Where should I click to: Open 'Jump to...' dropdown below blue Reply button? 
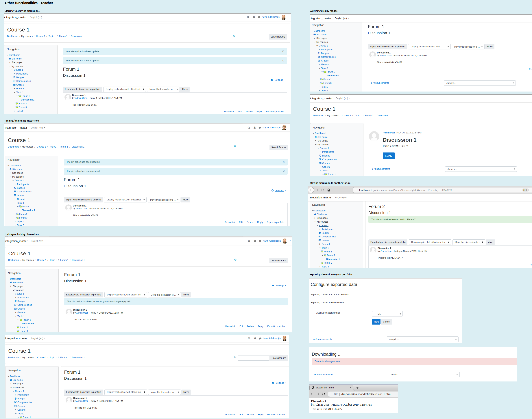point(481,169)
